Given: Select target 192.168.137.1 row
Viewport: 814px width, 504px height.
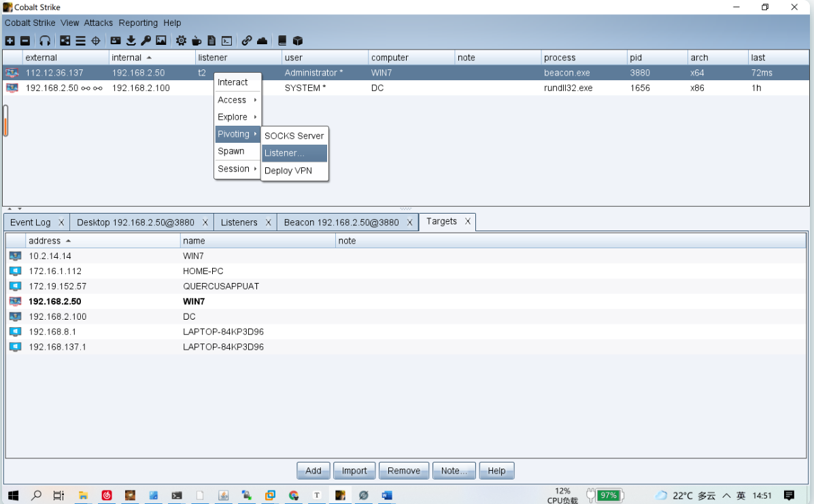Looking at the screenshot, I should tap(406, 347).
